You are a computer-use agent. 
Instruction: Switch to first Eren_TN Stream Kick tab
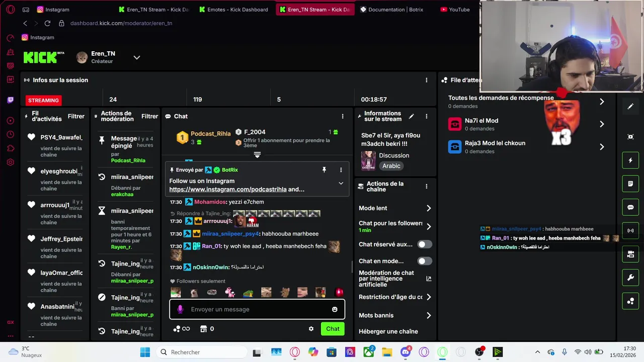pyautogui.click(x=153, y=10)
